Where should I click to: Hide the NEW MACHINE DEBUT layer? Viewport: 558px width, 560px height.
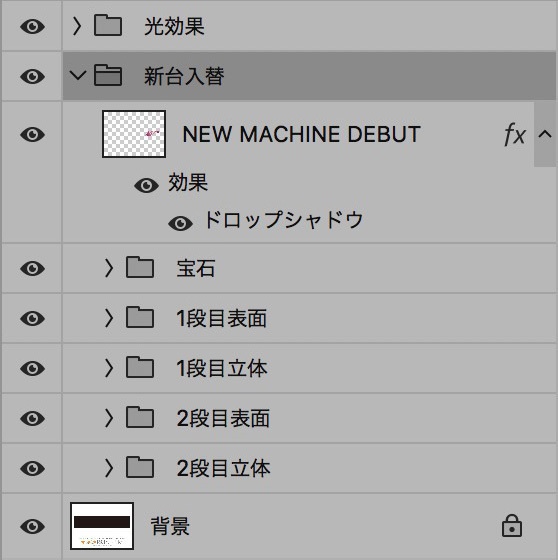33,134
